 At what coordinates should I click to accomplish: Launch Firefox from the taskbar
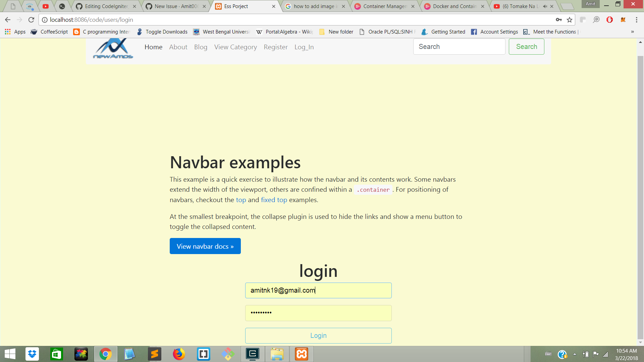[179, 354]
